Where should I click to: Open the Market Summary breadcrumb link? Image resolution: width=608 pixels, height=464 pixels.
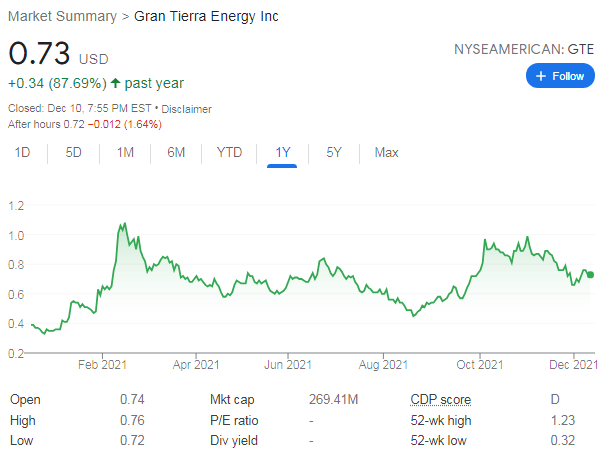coord(62,16)
